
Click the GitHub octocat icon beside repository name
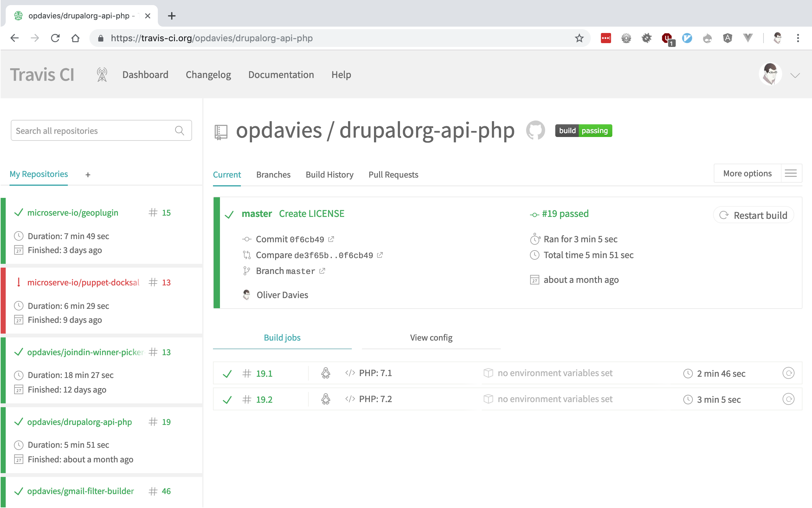[x=535, y=130]
